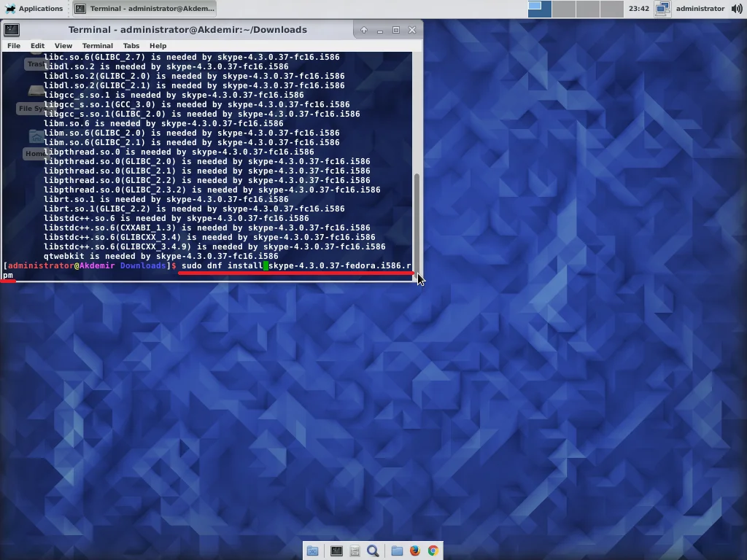Viewport: 747px width, 560px height.
Task: Click the 'qtwebkit is needed' output line
Action: click(x=161, y=256)
